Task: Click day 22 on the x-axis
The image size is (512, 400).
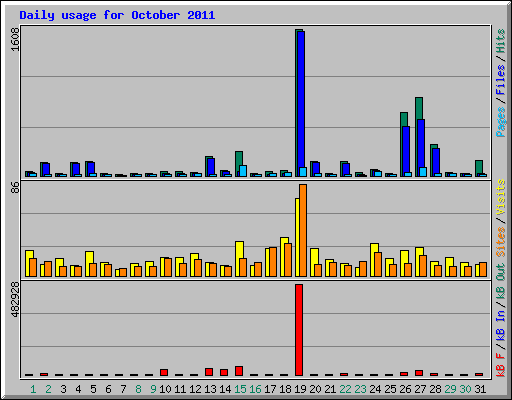Action: pyautogui.click(x=345, y=389)
